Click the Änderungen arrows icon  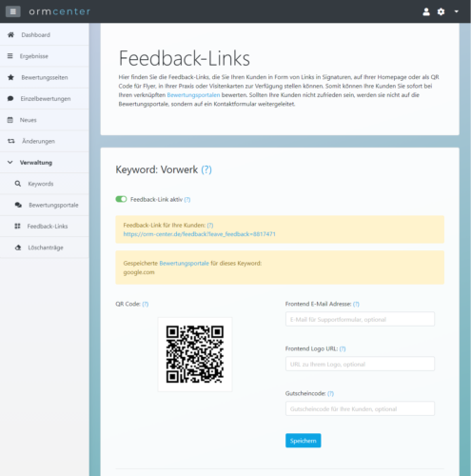[11, 141]
